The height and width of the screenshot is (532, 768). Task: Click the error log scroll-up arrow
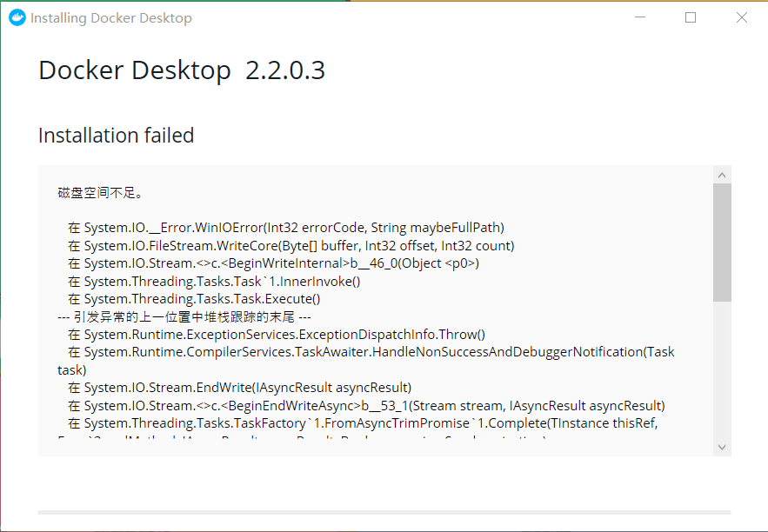(x=722, y=176)
